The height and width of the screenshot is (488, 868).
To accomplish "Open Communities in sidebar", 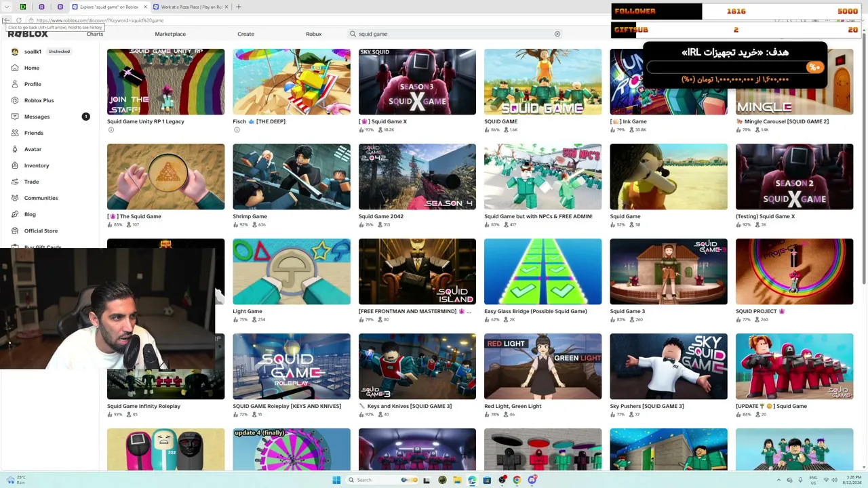I will tap(41, 198).
